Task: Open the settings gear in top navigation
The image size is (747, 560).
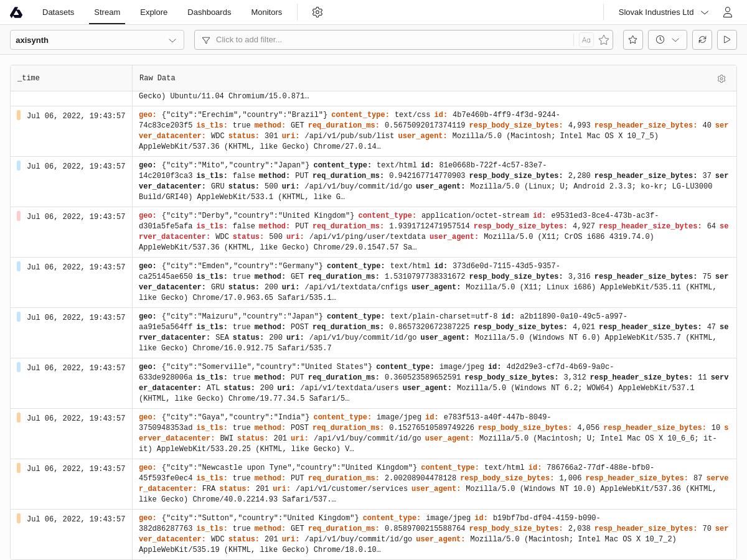Action: click(317, 12)
